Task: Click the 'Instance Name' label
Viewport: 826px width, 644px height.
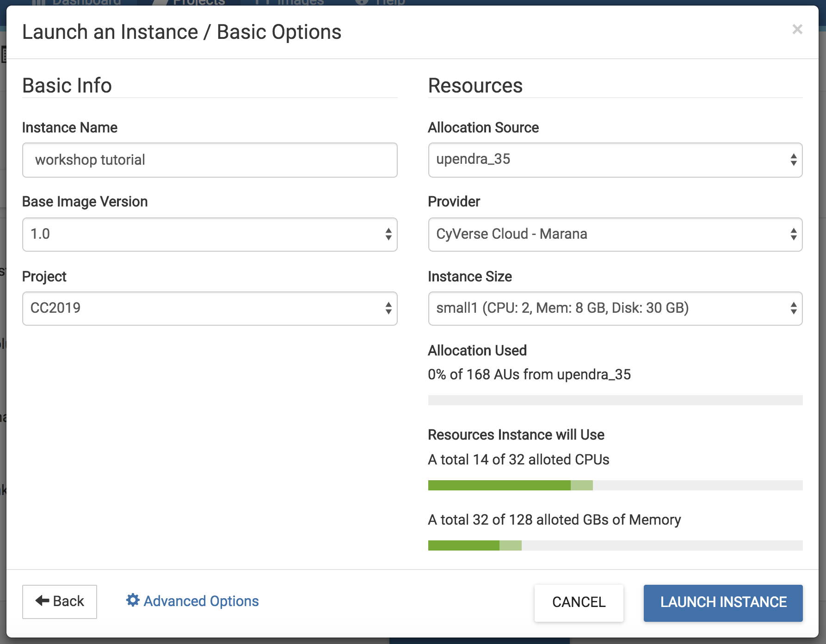Action: (70, 128)
